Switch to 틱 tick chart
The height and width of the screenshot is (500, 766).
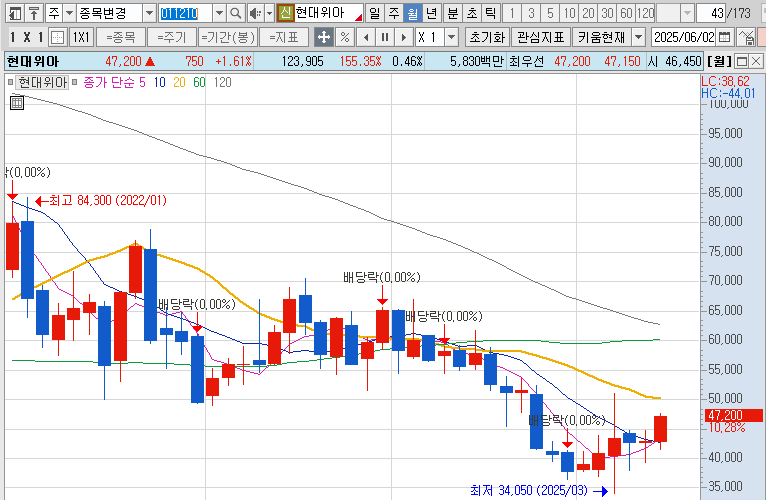pos(490,13)
